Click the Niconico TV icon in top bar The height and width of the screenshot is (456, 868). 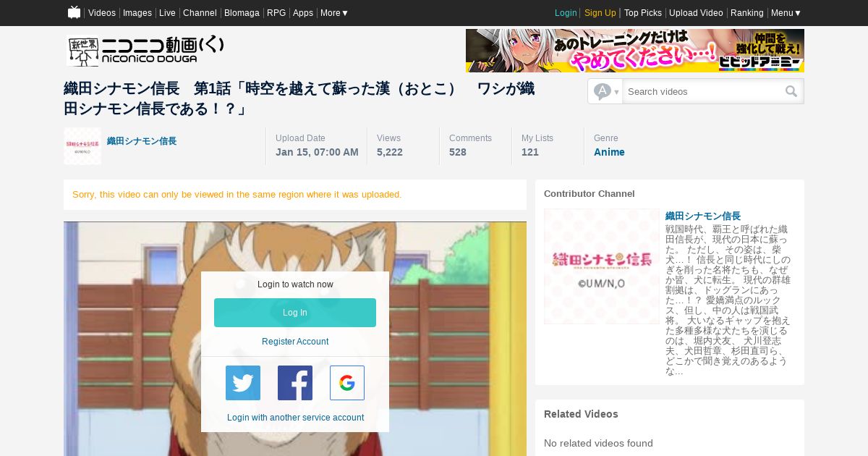point(74,12)
